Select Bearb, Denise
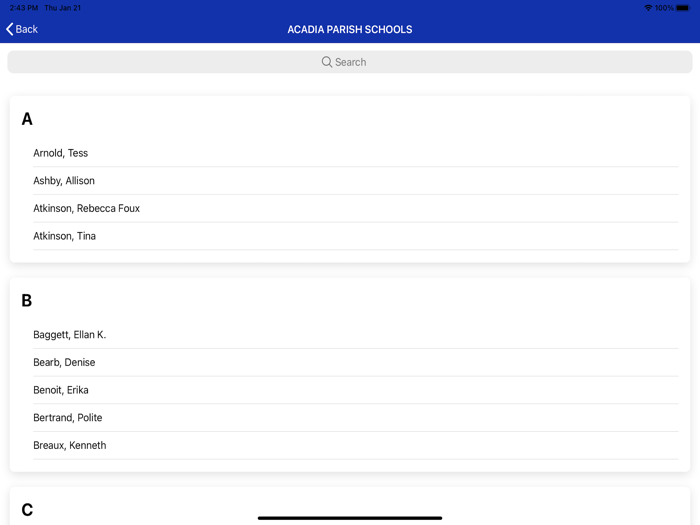Screen dimensions: 700x525 (356, 362)
